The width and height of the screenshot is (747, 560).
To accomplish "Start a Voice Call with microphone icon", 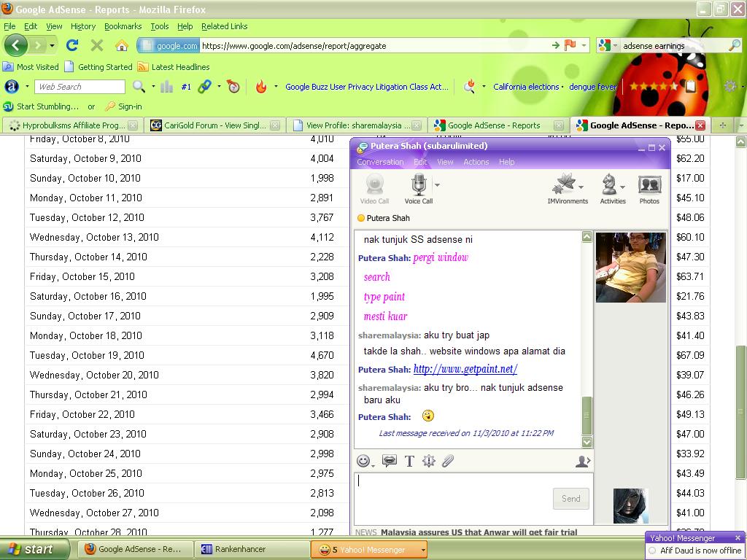I will coord(418,189).
